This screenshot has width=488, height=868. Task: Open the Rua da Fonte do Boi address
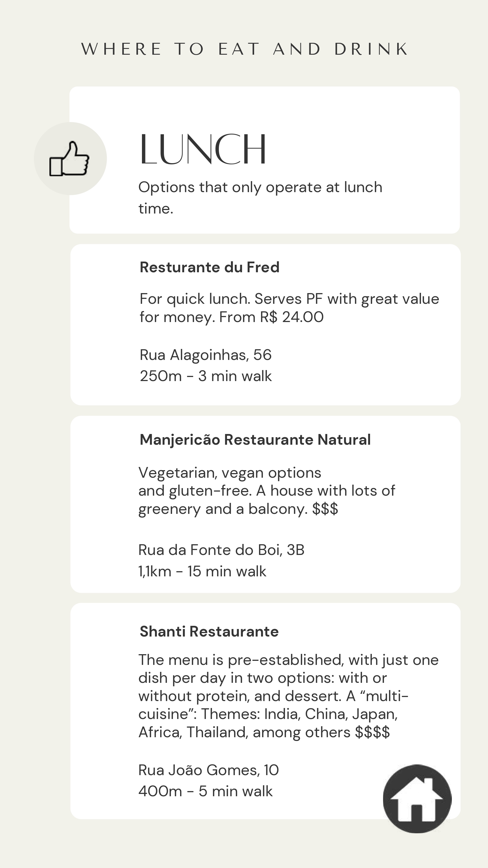pos(221,550)
